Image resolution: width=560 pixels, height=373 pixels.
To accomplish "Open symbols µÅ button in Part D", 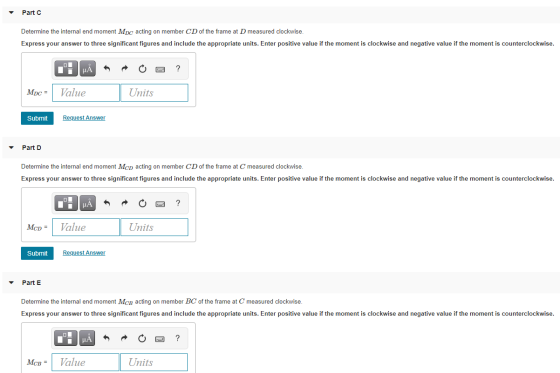I will click(x=88, y=203).
